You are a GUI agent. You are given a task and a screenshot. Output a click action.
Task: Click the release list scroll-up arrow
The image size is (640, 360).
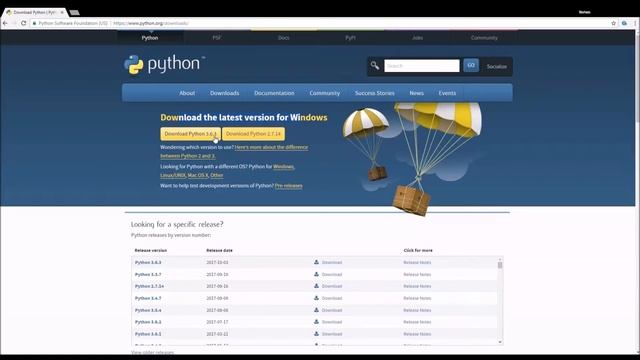click(x=500, y=259)
